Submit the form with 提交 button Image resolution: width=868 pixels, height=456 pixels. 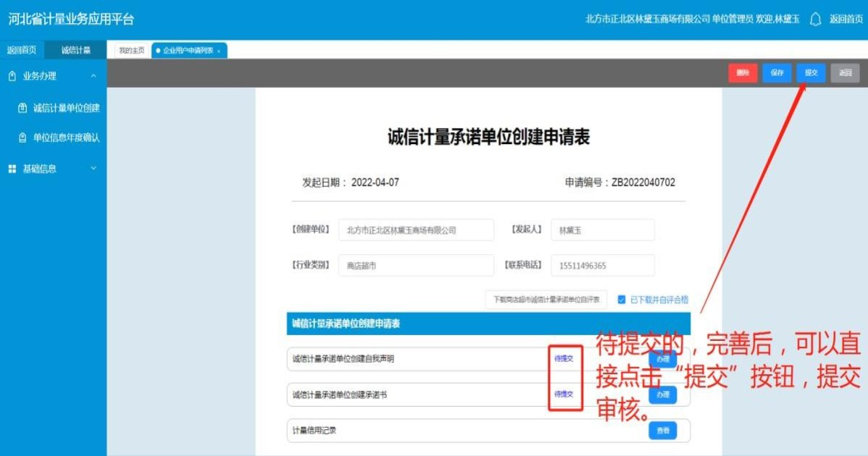811,73
